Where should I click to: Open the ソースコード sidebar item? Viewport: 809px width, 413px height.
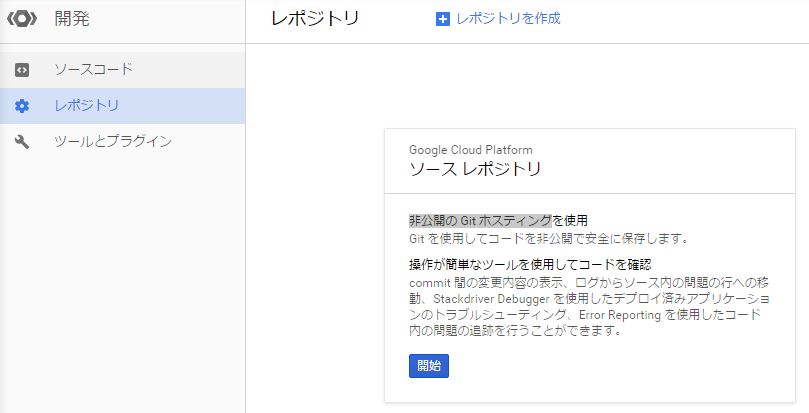[123, 70]
